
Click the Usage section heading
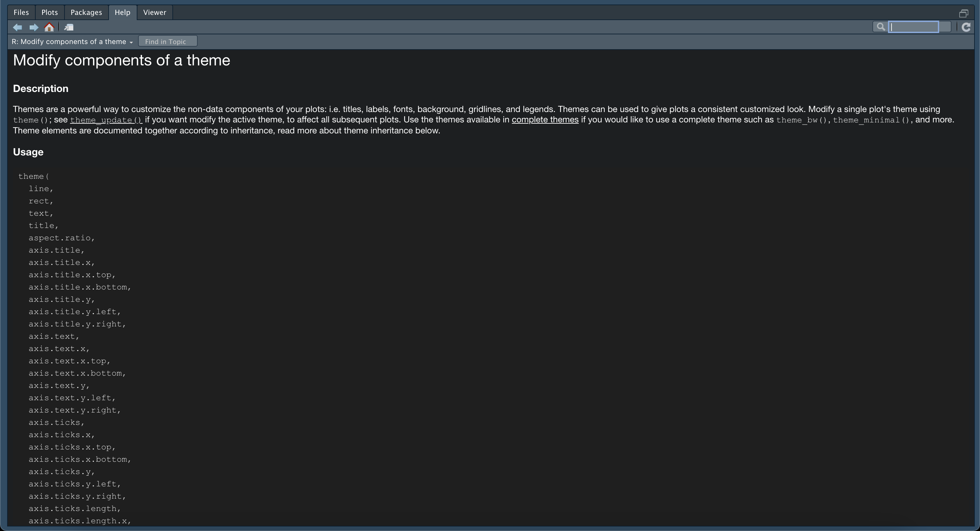pos(28,152)
